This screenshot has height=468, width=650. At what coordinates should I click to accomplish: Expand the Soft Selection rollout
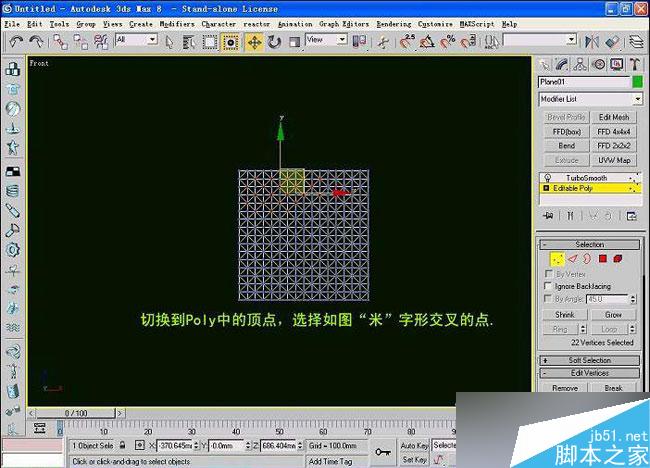pos(590,360)
